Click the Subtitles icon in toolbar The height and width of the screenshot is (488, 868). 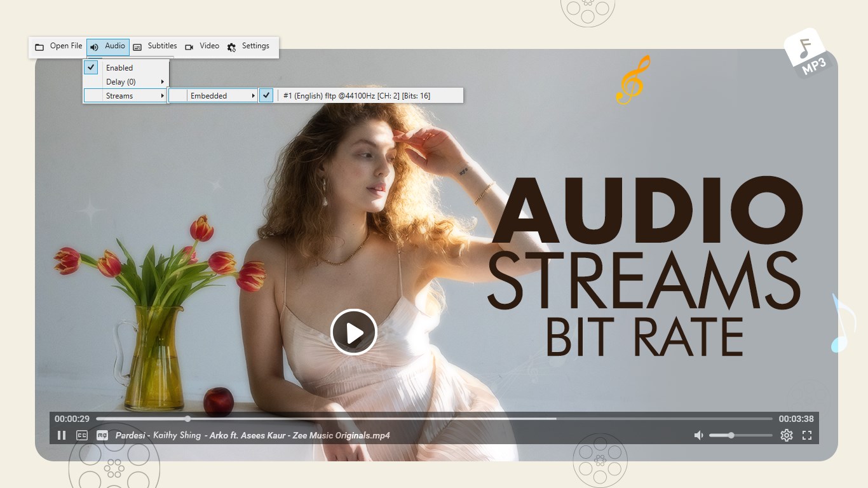coord(137,46)
